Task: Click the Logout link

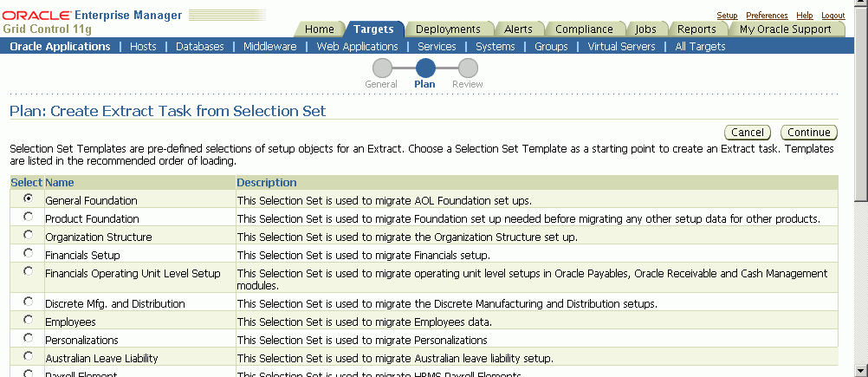Action: coord(833,16)
